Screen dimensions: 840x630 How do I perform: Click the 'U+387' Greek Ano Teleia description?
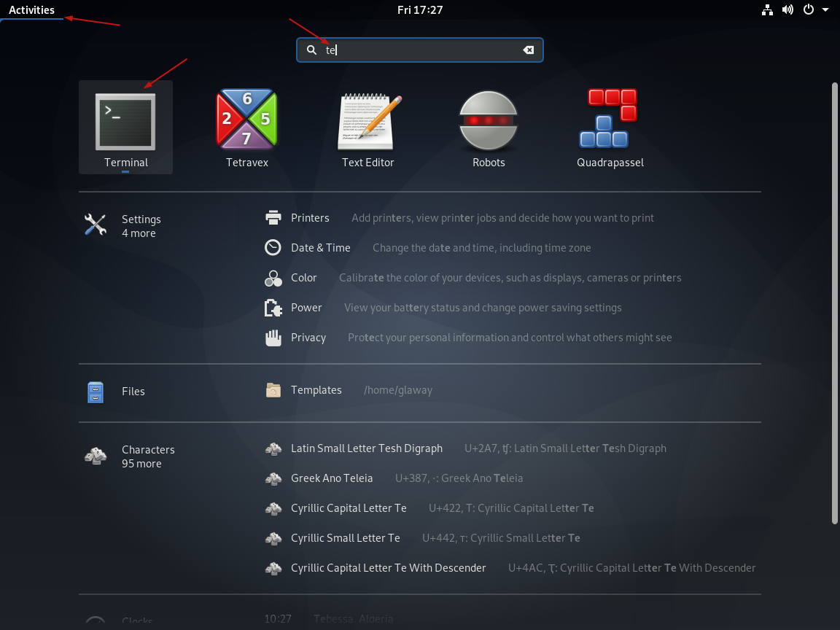coord(459,478)
